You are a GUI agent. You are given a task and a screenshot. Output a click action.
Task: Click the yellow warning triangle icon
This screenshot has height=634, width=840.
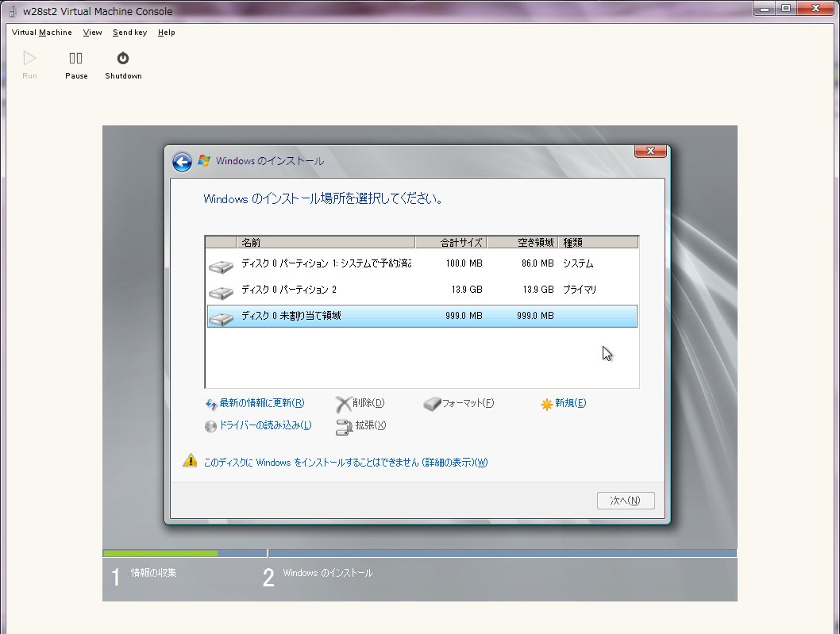pyautogui.click(x=190, y=460)
